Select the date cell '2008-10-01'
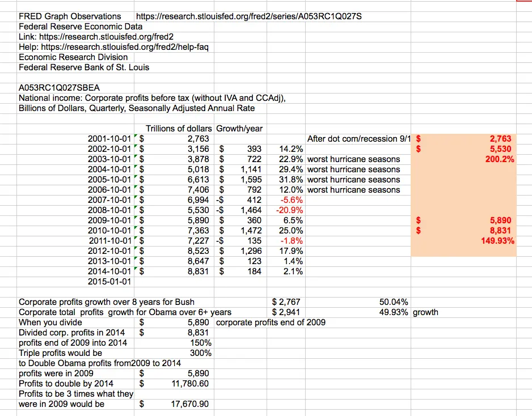This screenshot has height=416, width=532. coord(109,210)
